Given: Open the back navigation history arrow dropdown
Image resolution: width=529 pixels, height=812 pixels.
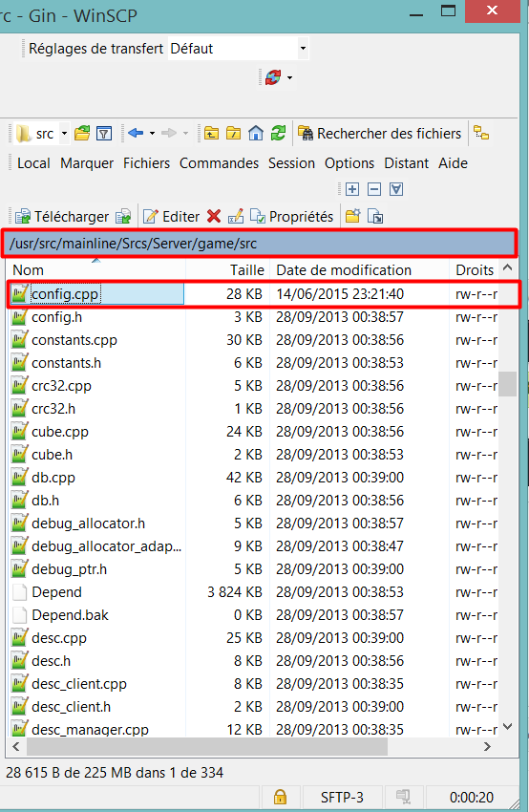Looking at the screenshot, I should 152,134.
